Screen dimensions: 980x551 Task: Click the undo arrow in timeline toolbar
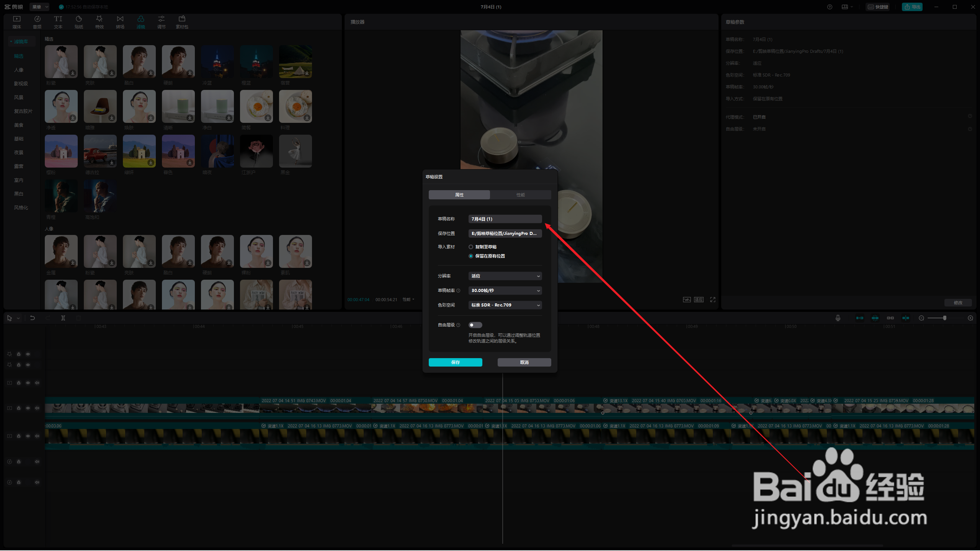tap(33, 318)
